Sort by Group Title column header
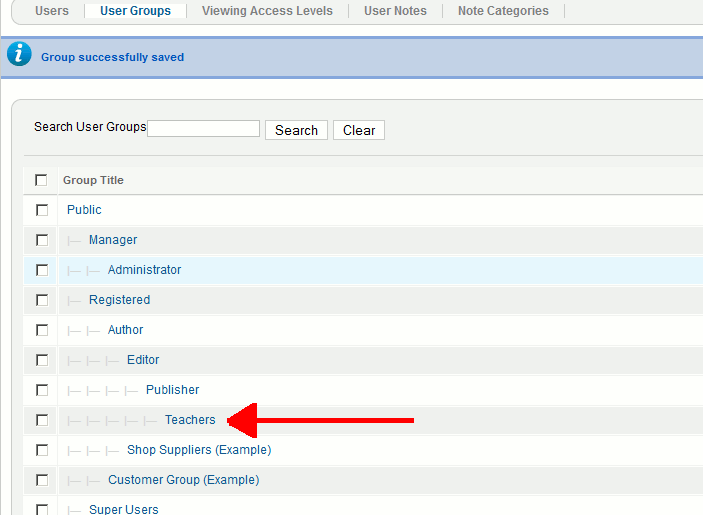703x515 pixels. tap(93, 180)
